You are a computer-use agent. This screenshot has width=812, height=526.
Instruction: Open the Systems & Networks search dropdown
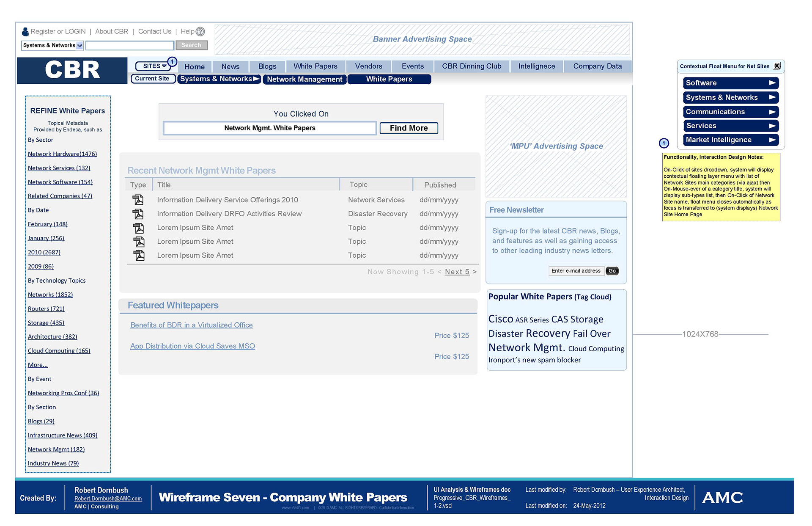[80, 45]
